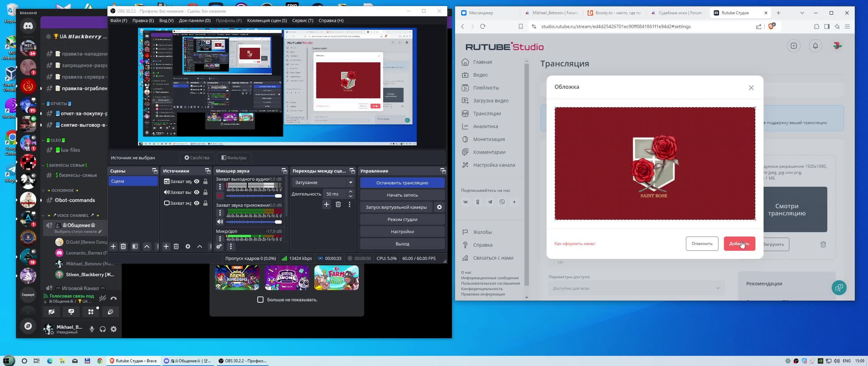Viewport: 868px width, 366px height.
Task: Open source properties gear in Sources toolbar
Action: (188, 246)
